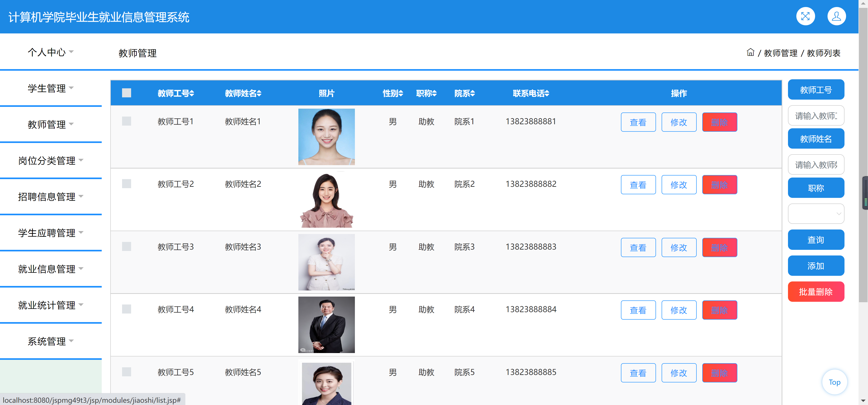Tick the checkbox for 教师工号3 row
868x405 pixels.
126,246
